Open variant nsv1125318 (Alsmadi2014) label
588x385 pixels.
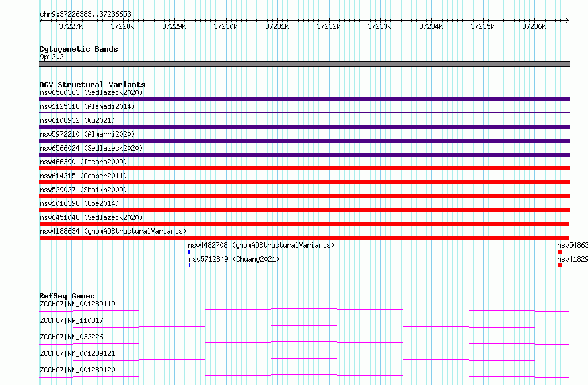point(87,106)
